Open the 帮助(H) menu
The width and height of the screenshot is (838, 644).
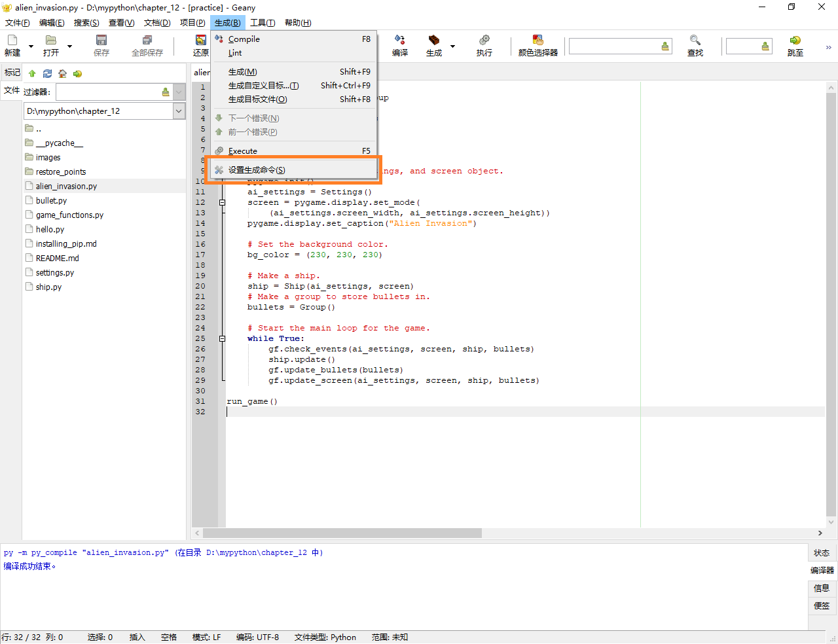point(298,23)
